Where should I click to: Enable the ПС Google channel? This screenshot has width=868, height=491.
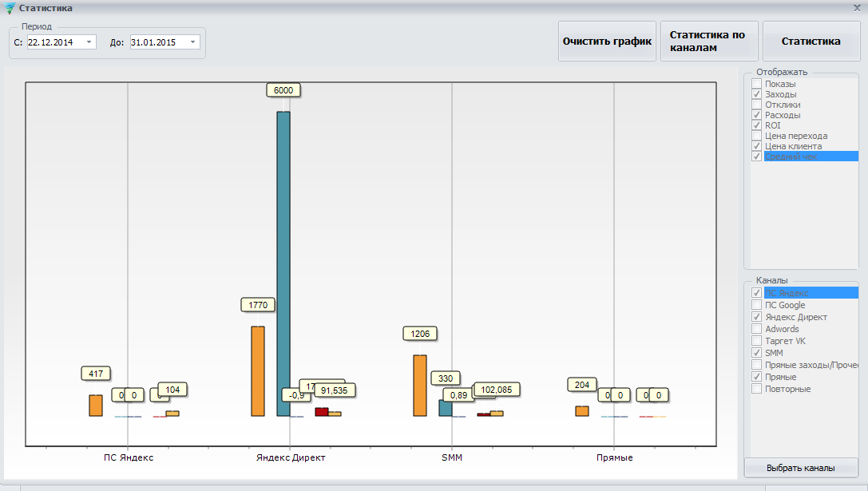[757, 305]
